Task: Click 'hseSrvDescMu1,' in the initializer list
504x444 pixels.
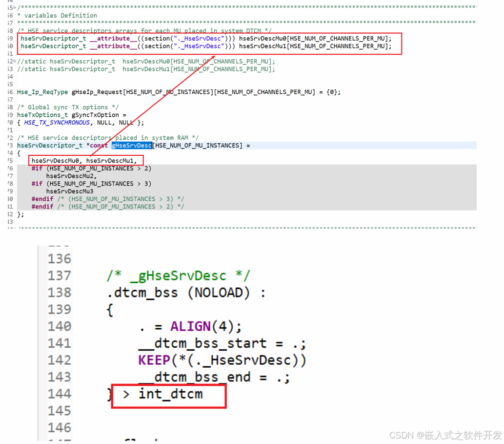Action: tap(112, 161)
